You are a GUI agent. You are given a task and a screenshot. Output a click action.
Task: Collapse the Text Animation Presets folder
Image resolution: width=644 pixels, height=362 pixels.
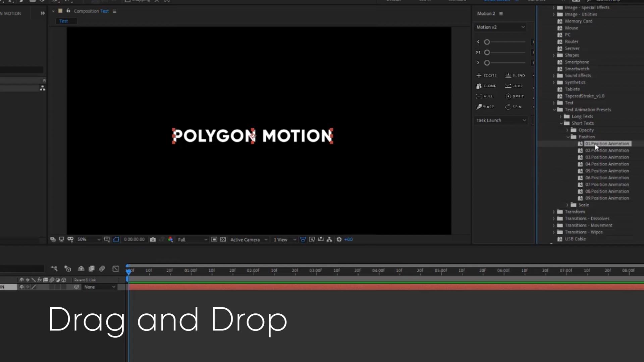(554, 110)
